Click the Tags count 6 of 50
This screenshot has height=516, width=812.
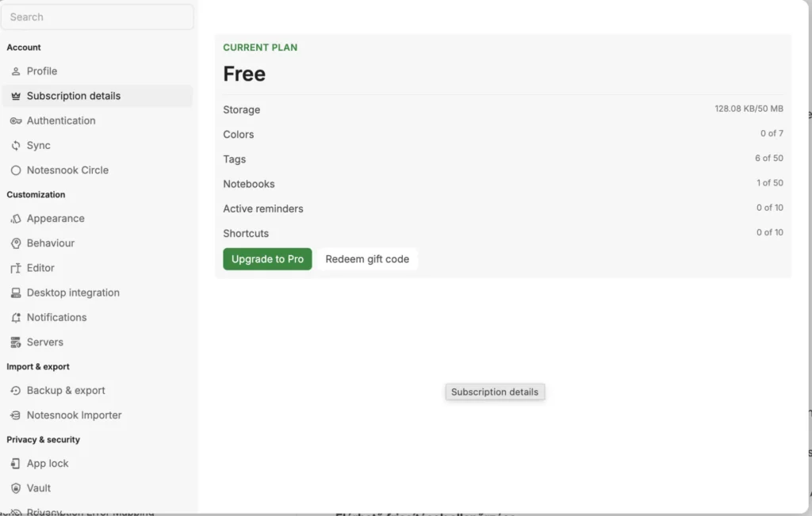769,159
